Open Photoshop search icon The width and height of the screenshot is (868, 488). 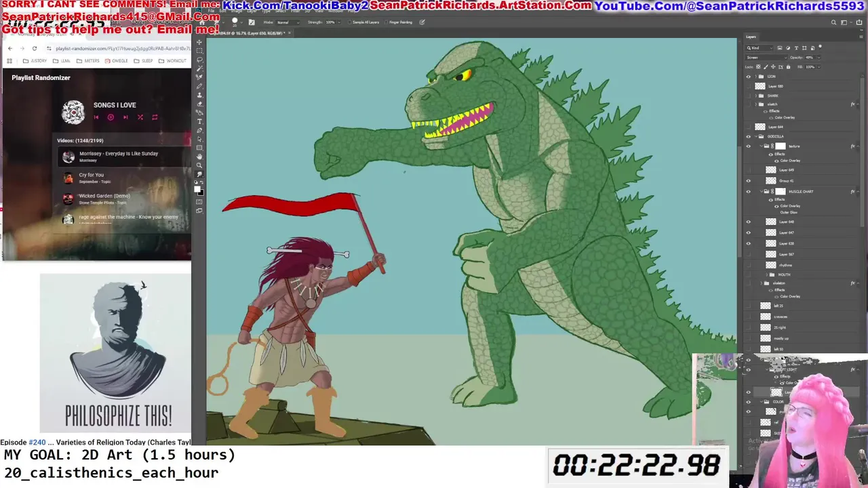click(833, 22)
